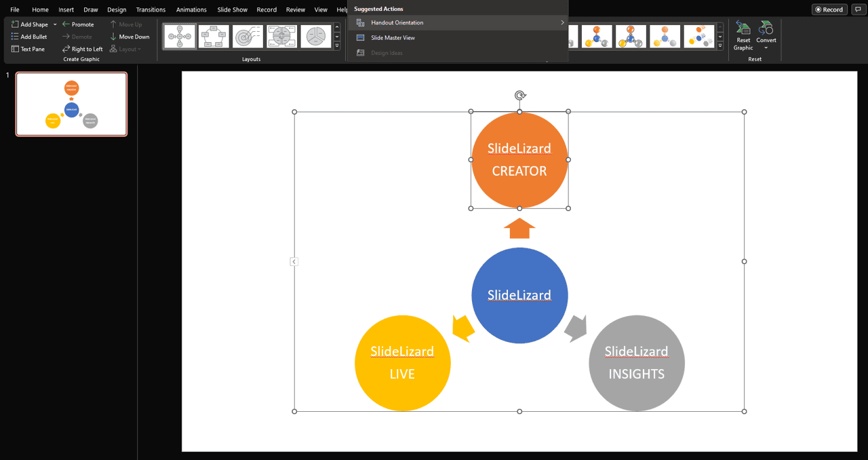Expand the SmartArt Styles gallery

coord(720,46)
